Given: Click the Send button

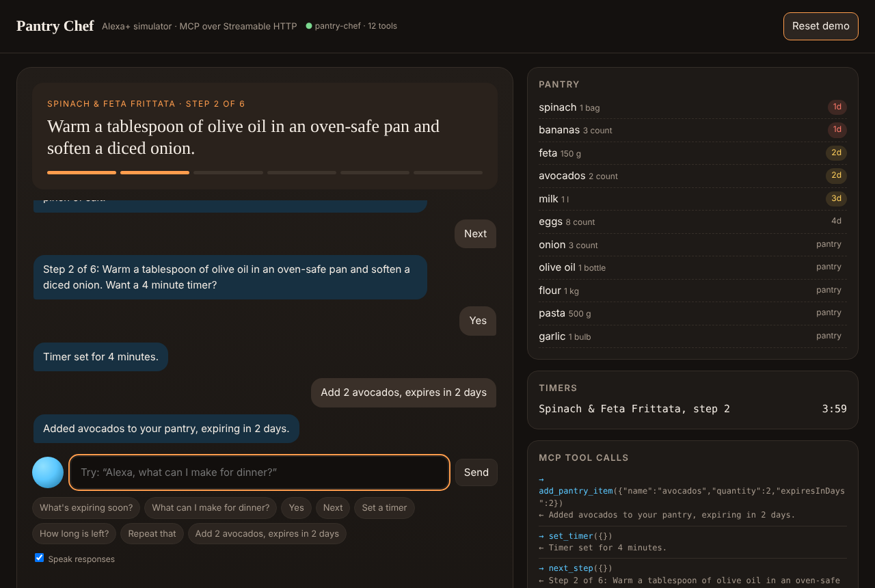Looking at the screenshot, I should [x=476, y=472].
